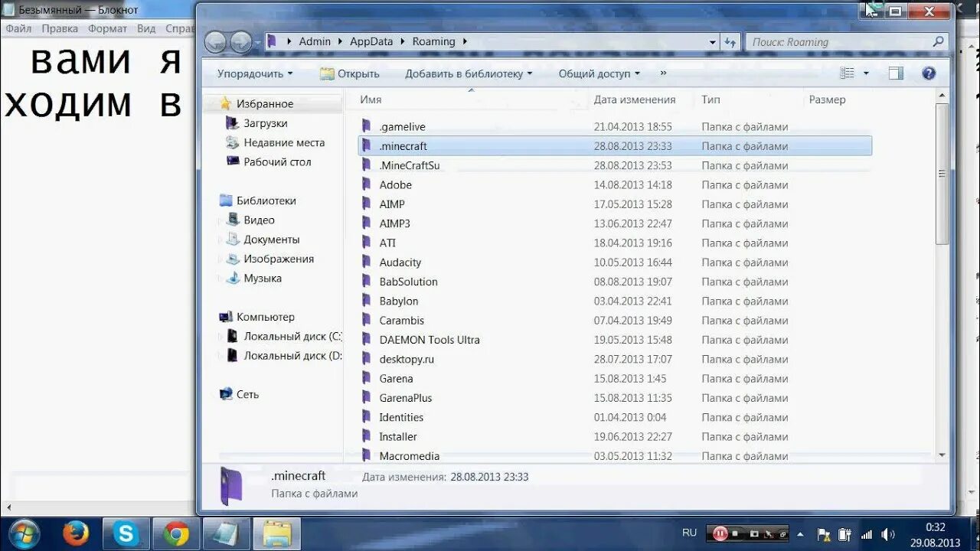Launch Firefox from the taskbar
980x551 pixels.
pos(76,533)
